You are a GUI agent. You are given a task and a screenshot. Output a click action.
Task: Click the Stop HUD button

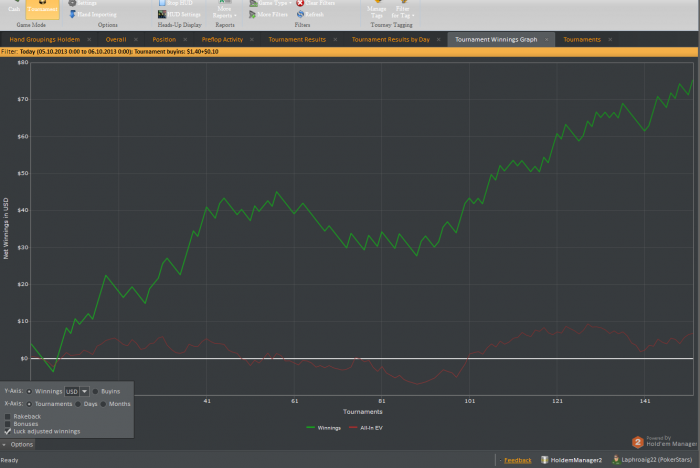pos(175,3)
